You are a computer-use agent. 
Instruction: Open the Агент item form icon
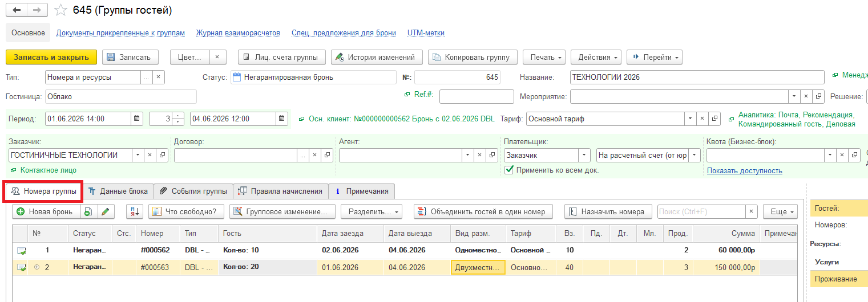pos(492,155)
